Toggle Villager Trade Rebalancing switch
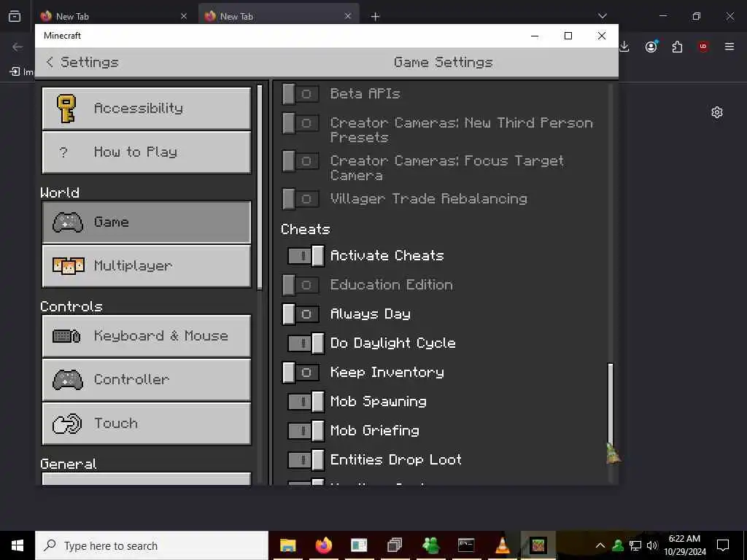The height and width of the screenshot is (560, 747). coord(301,198)
